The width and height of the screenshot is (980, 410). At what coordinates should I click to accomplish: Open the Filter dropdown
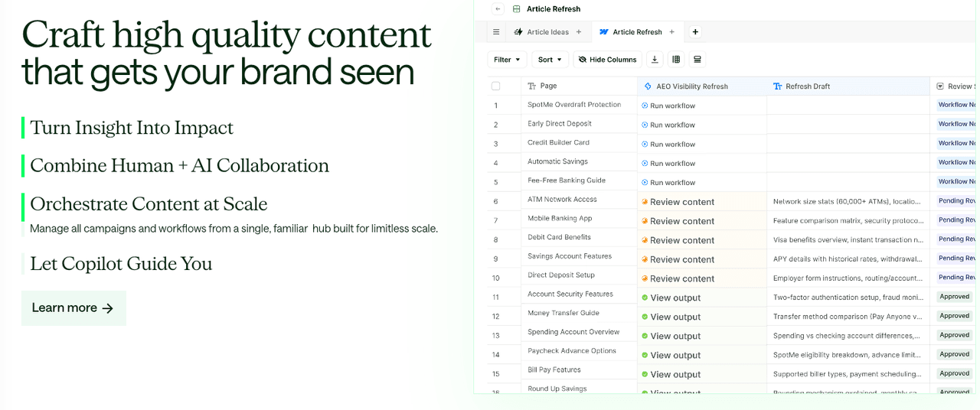coord(507,60)
